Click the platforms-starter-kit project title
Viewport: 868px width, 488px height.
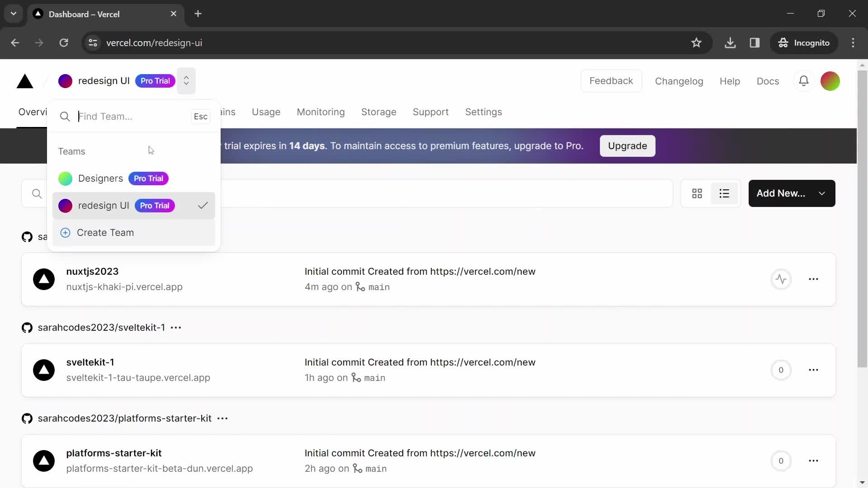tap(114, 453)
